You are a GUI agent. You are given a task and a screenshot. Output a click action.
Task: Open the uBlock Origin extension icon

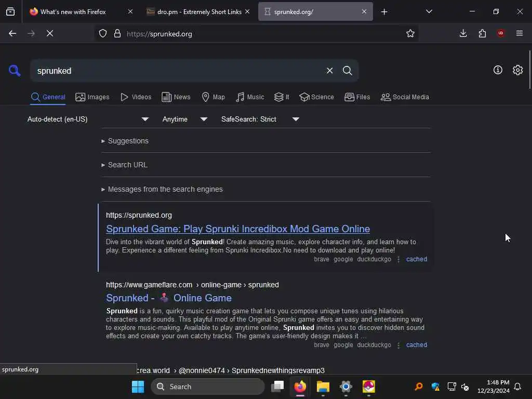coord(501,33)
